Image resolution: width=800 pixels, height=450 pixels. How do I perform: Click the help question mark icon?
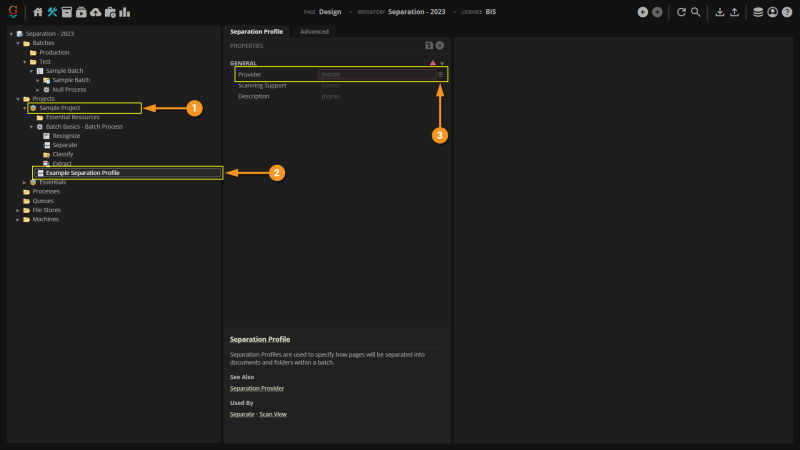tap(787, 12)
